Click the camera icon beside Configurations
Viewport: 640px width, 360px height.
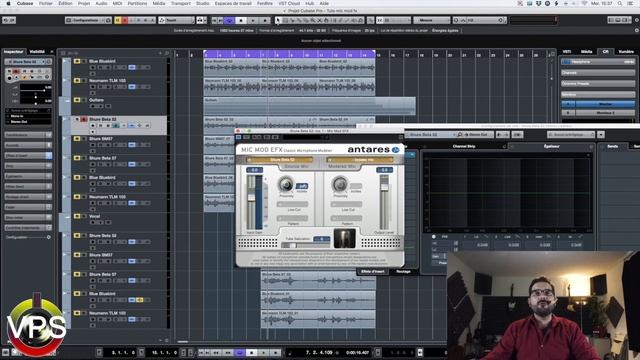pyautogui.click(x=109, y=20)
